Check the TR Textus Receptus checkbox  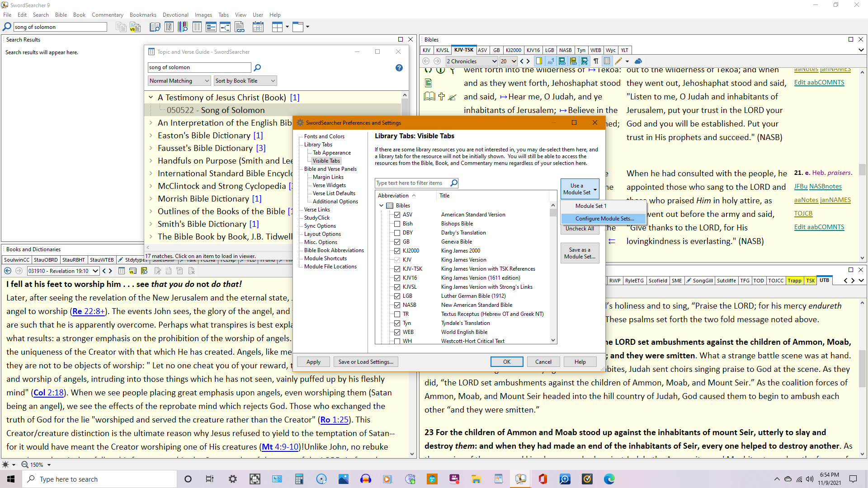(x=397, y=314)
